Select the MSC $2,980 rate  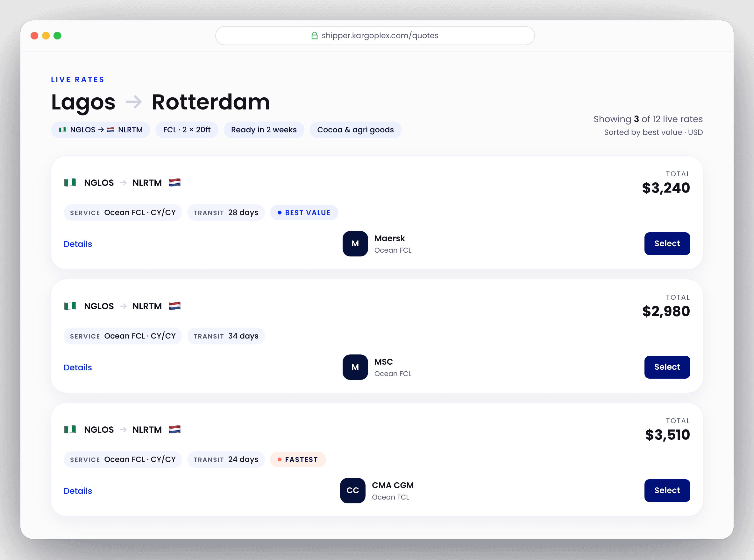[667, 367]
